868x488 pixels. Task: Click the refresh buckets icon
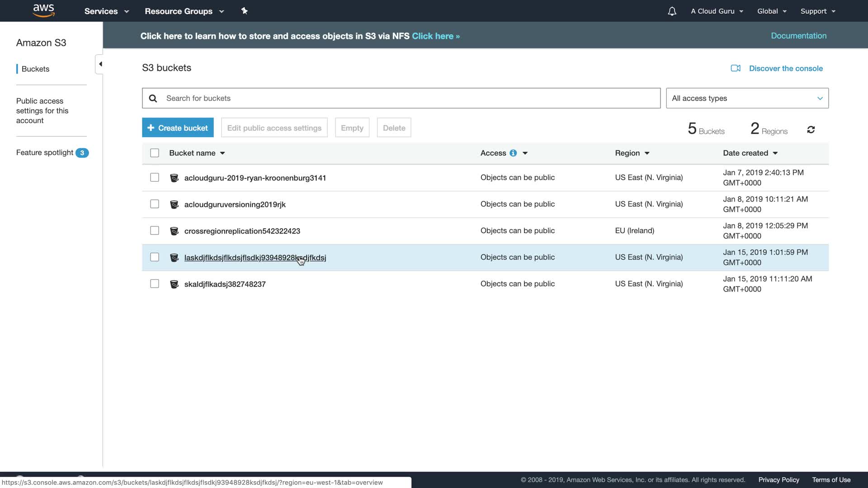point(811,130)
